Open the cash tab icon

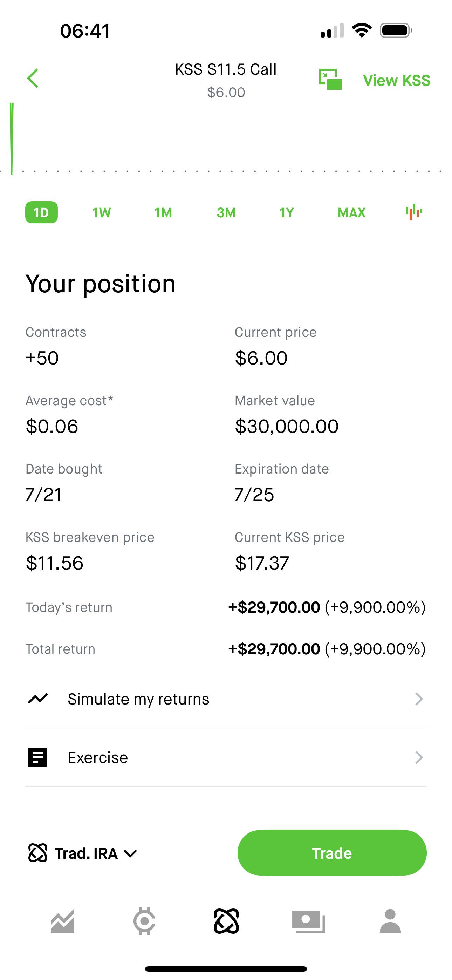[x=309, y=921]
